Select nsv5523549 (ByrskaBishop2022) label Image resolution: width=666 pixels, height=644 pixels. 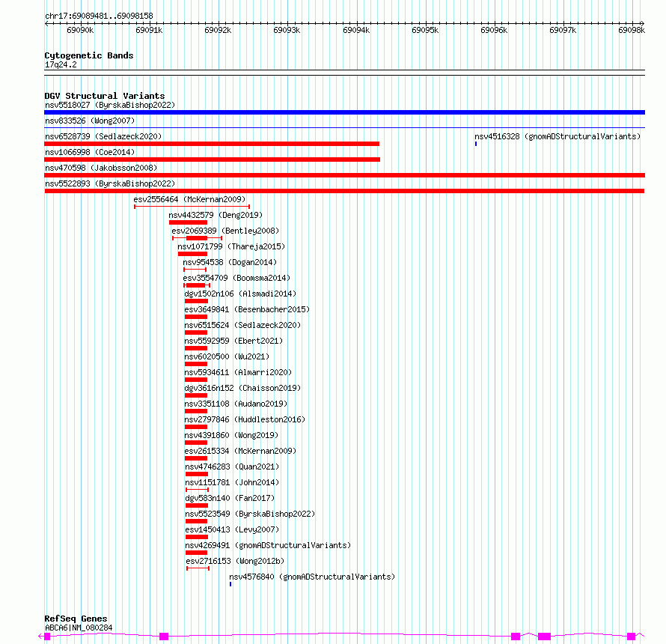tap(250, 514)
